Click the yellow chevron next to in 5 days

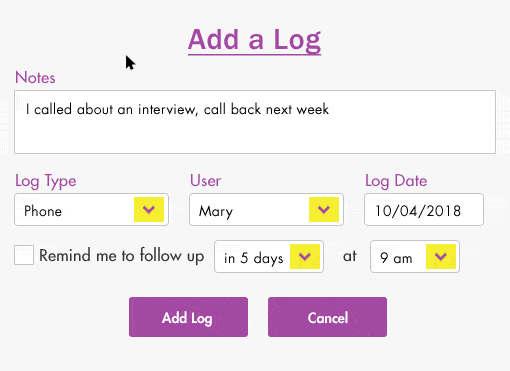pyautogui.click(x=305, y=256)
